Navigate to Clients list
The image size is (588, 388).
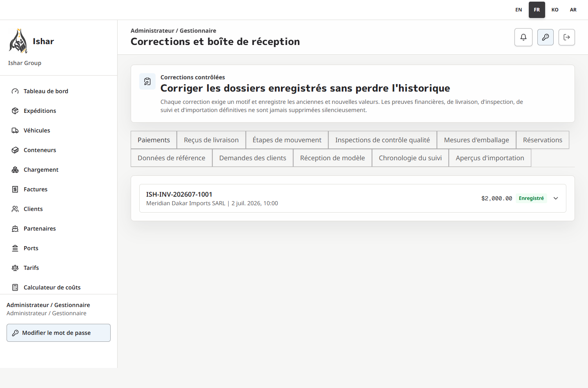click(58, 209)
